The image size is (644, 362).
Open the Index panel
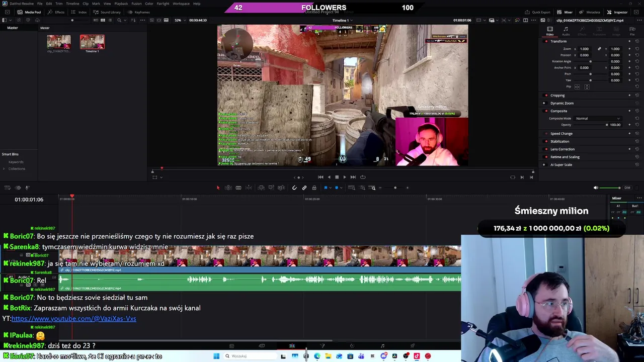point(79,12)
